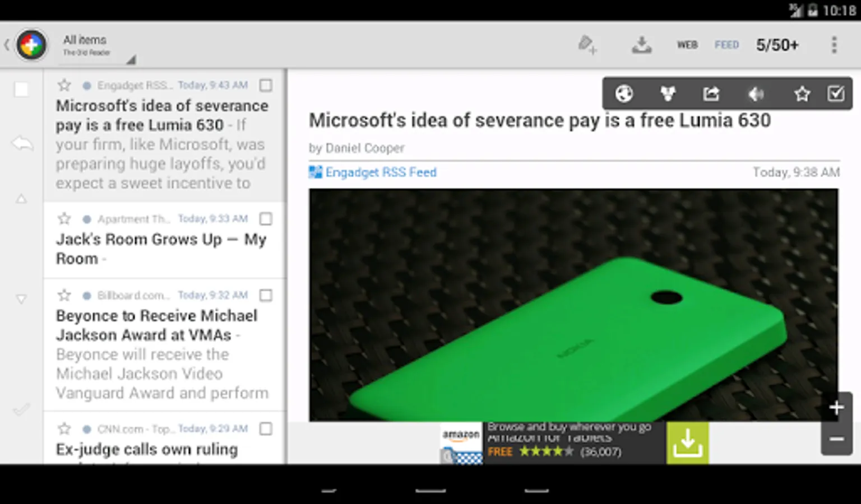Screen dimensions: 861x504
Task: Open the three-dot overflow menu
Action: coord(834,45)
